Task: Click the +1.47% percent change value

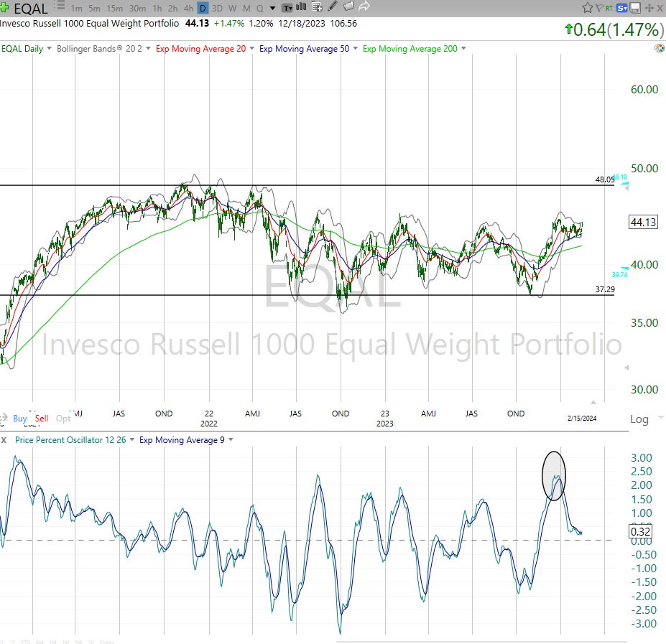Action: click(x=229, y=24)
